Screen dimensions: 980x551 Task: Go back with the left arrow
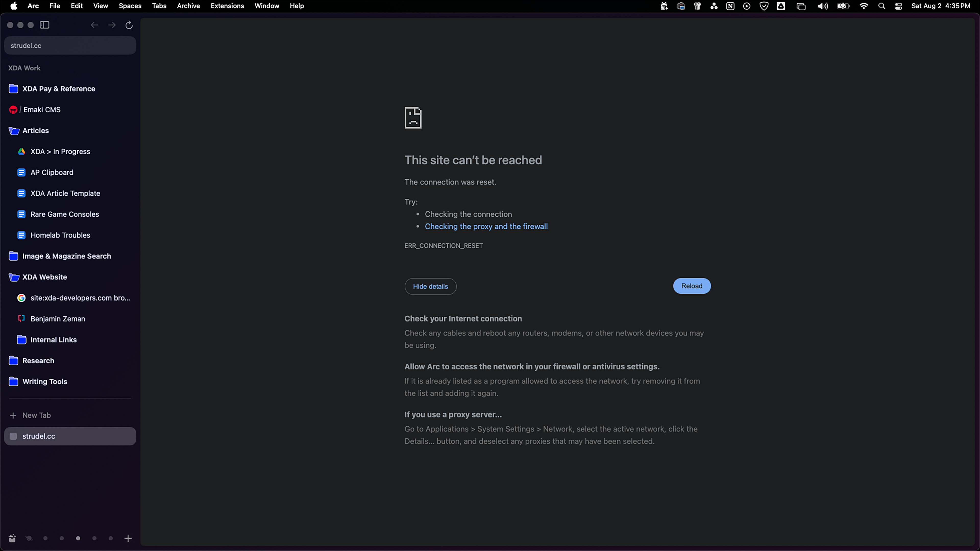(x=94, y=25)
